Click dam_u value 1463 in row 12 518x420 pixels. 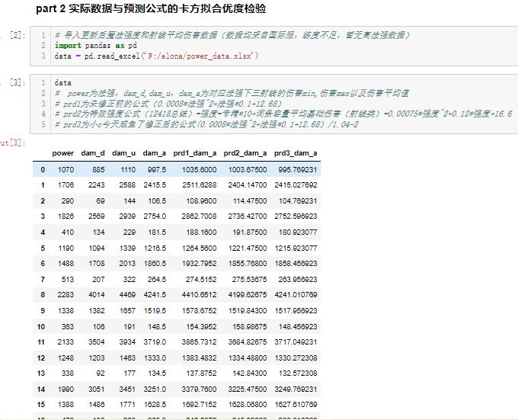point(127,357)
